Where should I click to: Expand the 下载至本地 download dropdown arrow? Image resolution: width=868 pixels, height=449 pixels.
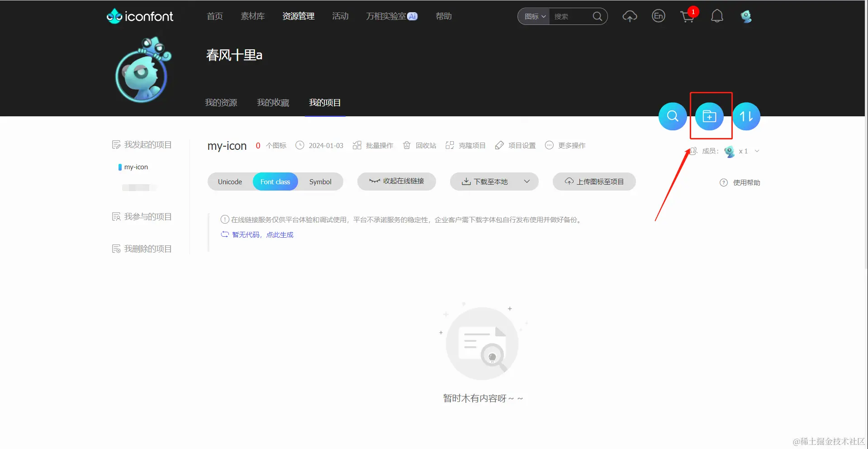(x=526, y=182)
